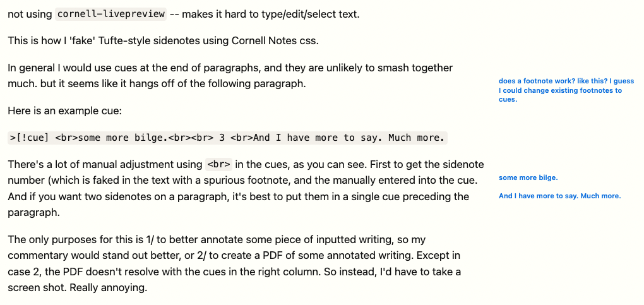
Task: Click the 'Here is an example cue:' line
Action: pos(65,111)
